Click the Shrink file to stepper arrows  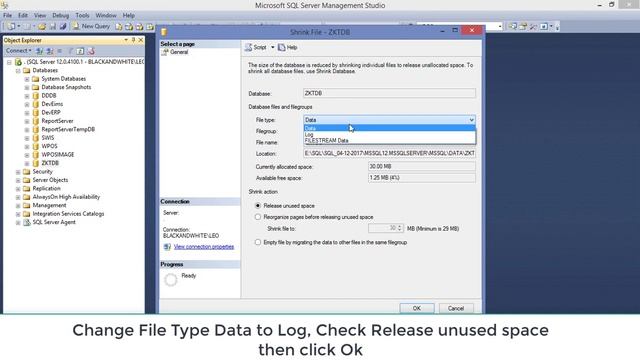tap(400, 228)
